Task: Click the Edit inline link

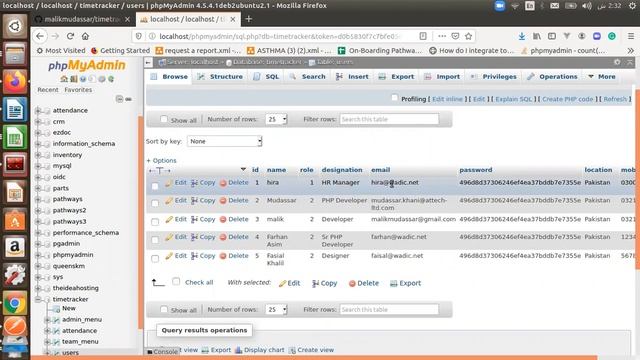Action: tap(447, 99)
